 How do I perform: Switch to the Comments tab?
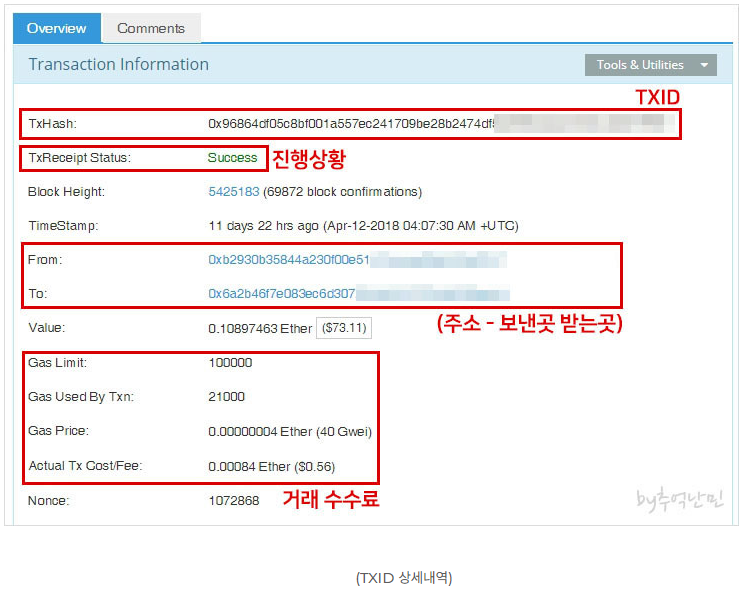tap(151, 28)
